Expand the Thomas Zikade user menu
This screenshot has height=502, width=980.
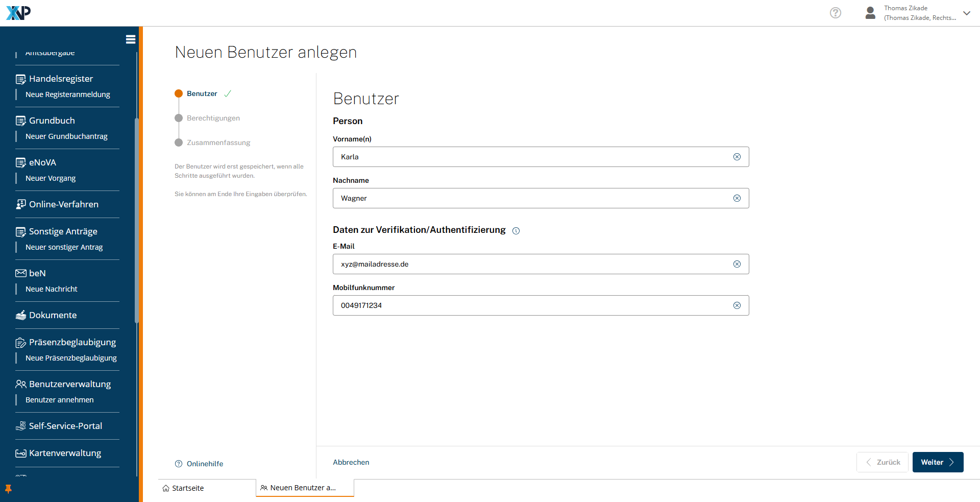[x=966, y=13]
